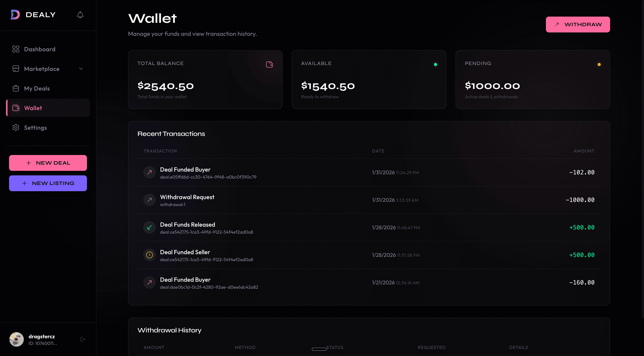Click the logout icon next to dragstercz

[82, 339]
